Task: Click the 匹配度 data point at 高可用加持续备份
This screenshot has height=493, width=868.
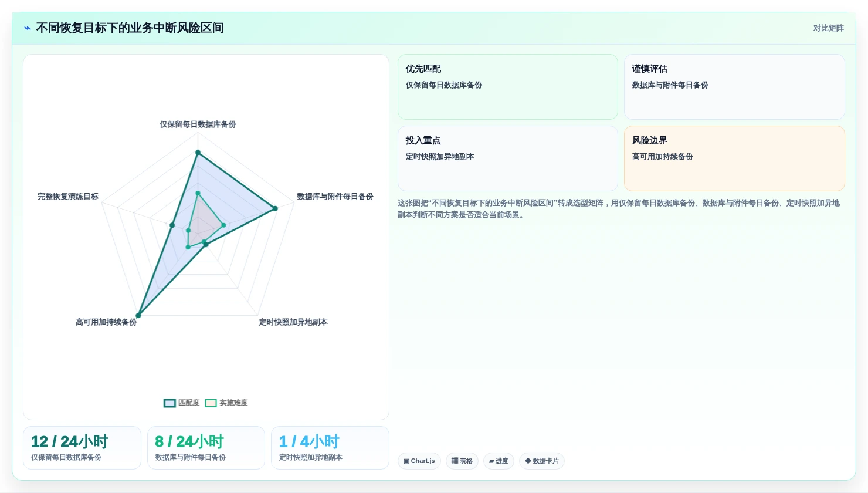Action: [138, 316]
